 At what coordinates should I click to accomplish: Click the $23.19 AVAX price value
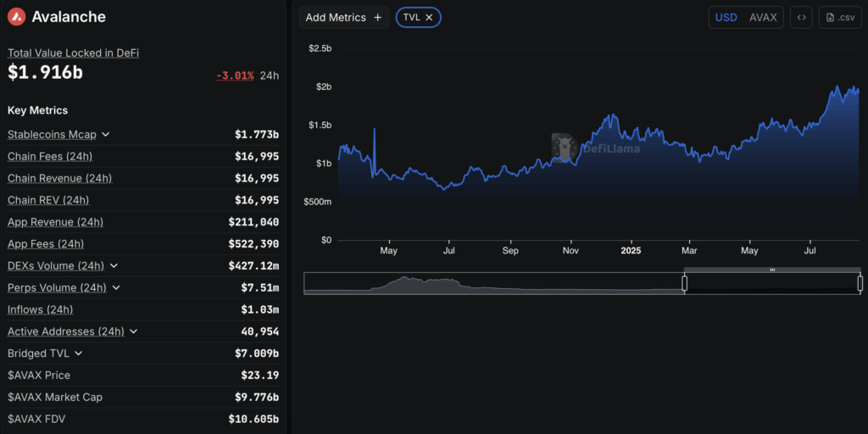coord(259,376)
